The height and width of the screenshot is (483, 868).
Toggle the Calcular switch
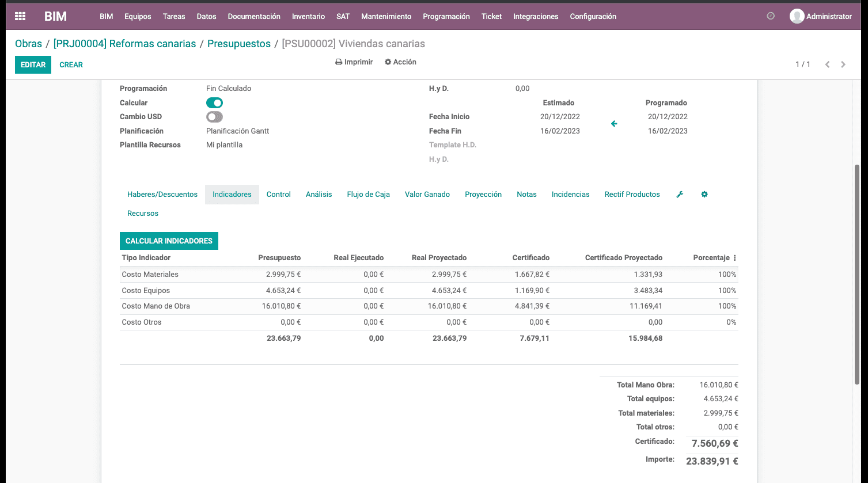pyautogui.click(x=214, y=103)
